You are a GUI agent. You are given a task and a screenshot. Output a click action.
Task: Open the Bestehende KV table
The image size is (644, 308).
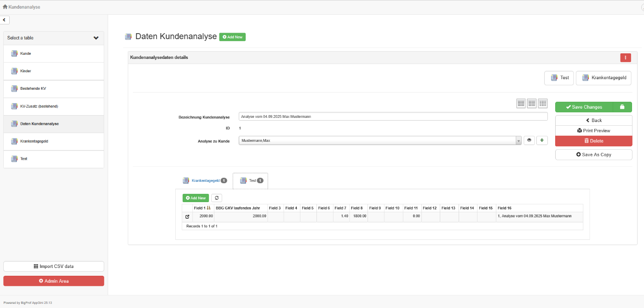[x=54, y=89]
